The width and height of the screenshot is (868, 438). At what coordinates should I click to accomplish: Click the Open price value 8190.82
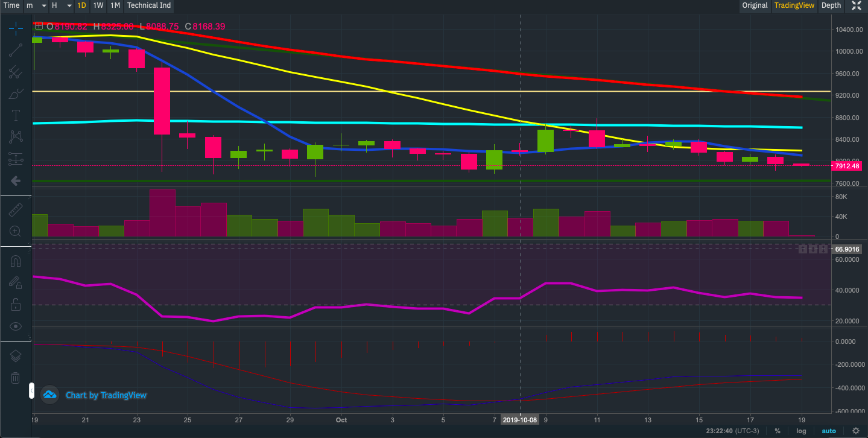[x=71, y=27]
